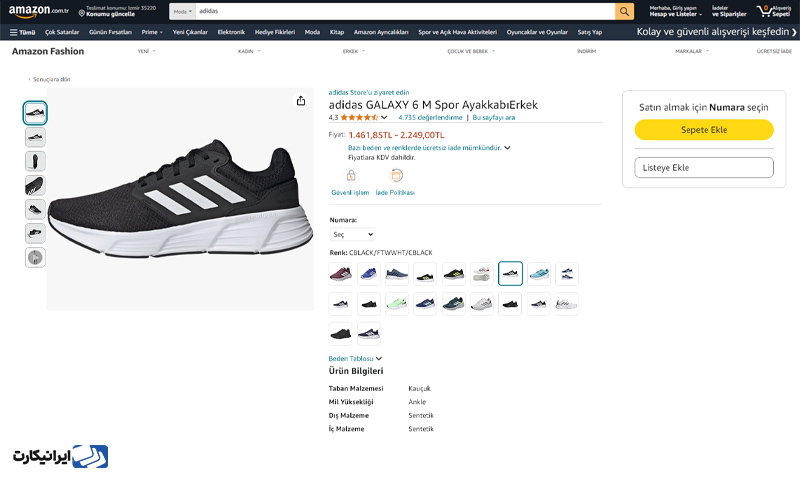The width and height of the screenshot is (800, 477).
Task: Choose the bright blue shoe color swatch
Action: (x=369, y=274)
